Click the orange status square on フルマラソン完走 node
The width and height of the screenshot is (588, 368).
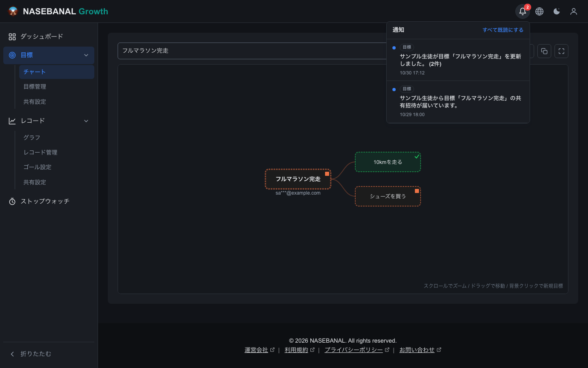pyautogui.click(x=327, y=174)
